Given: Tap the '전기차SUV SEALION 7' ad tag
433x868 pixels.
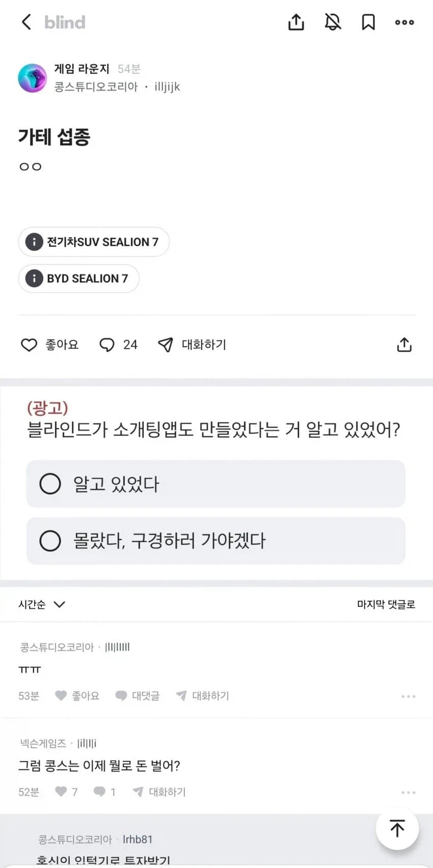Looking at the screenshot, I should click(94, 242).
